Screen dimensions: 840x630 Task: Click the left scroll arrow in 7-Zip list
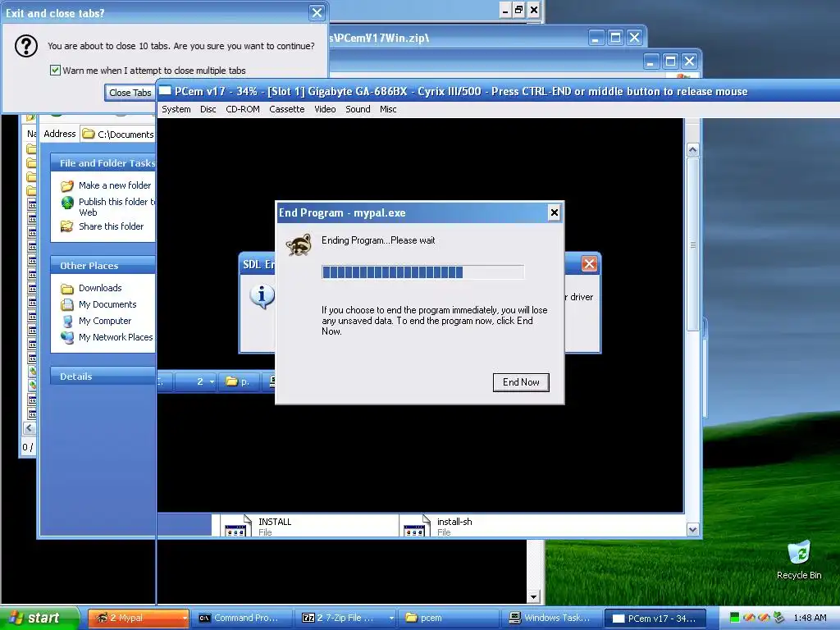[29, 427]
